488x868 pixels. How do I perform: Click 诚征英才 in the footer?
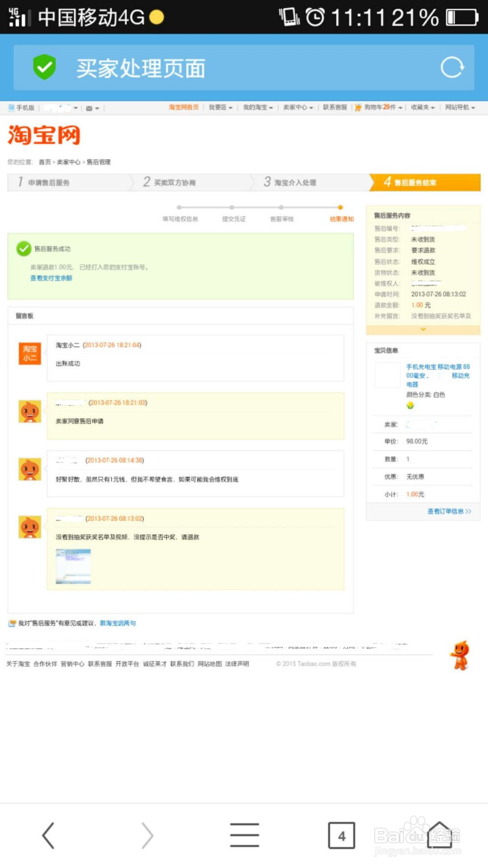tap(155, 664)
